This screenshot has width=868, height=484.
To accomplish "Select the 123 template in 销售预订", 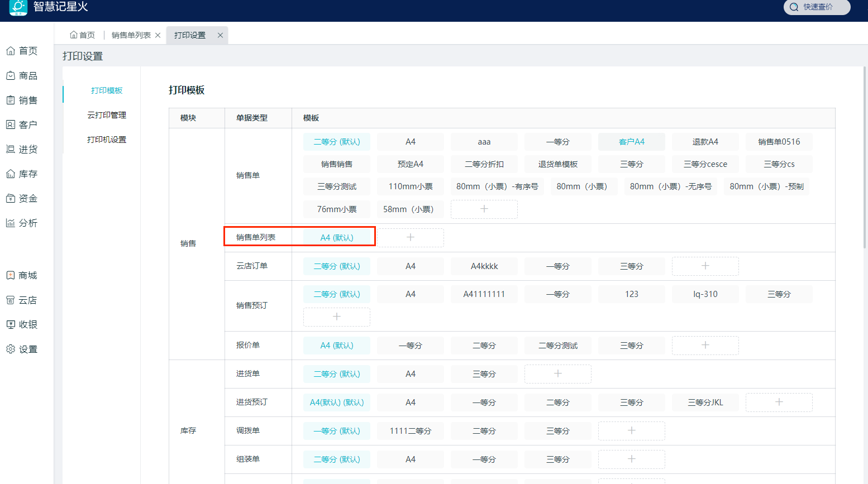I will click(632, 294).
